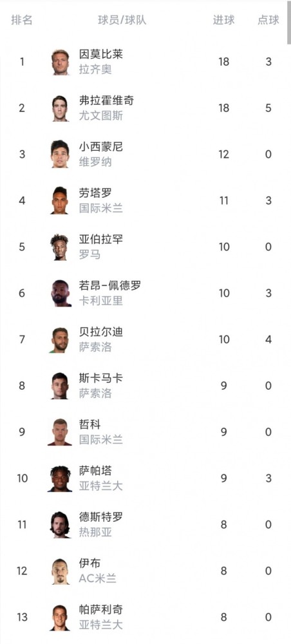Open 贝拉尔迪 player photo

(61, 339)
